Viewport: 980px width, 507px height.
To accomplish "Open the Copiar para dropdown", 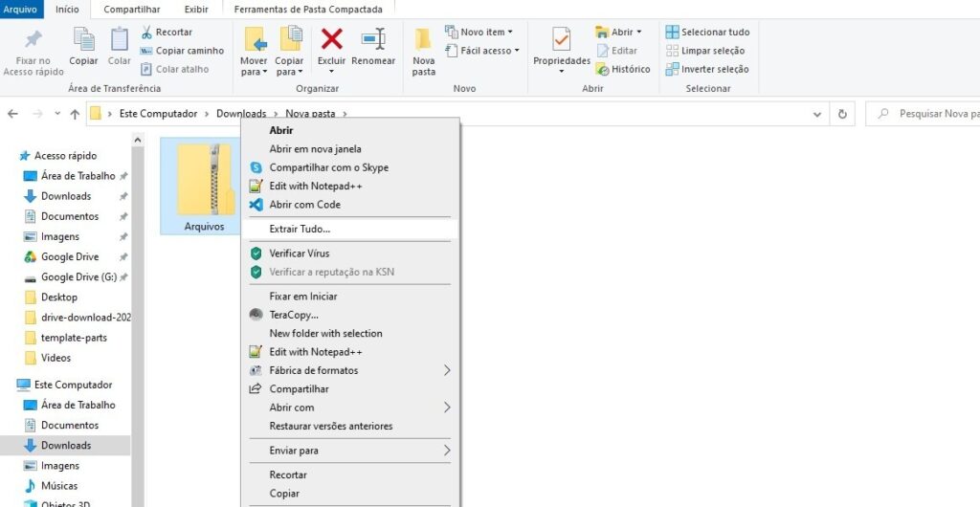I will [x=289, y=66].
